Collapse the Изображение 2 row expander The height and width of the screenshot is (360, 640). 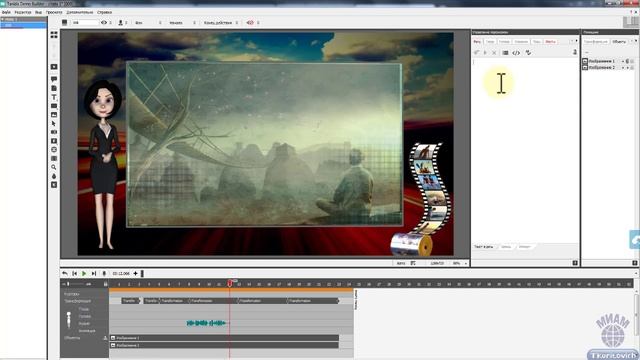585,67
